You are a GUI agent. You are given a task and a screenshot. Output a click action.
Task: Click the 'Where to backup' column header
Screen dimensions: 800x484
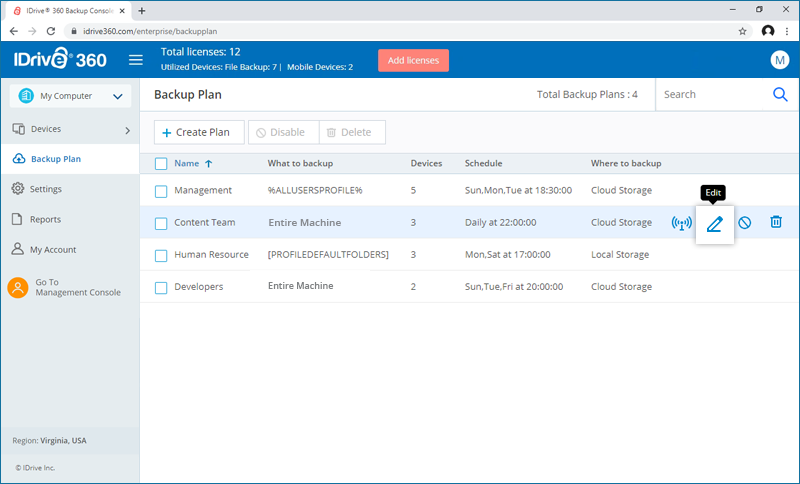tap(626, 163)
